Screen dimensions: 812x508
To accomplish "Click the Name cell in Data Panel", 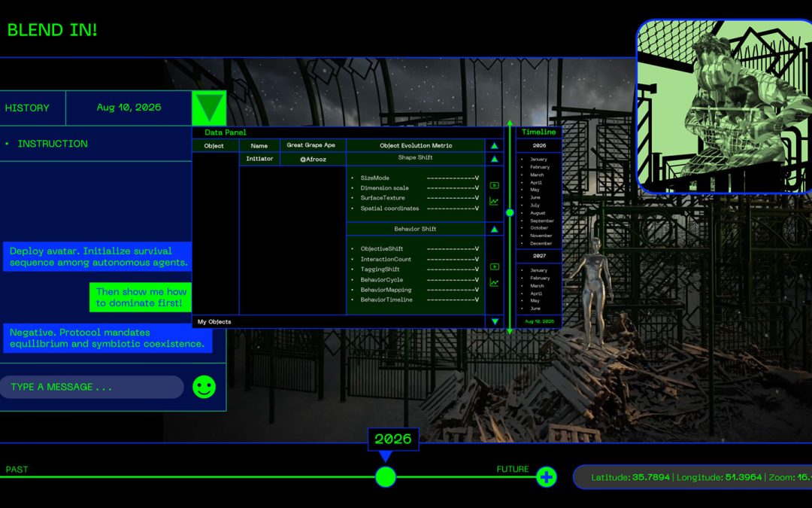I will [x=259, y=146].
